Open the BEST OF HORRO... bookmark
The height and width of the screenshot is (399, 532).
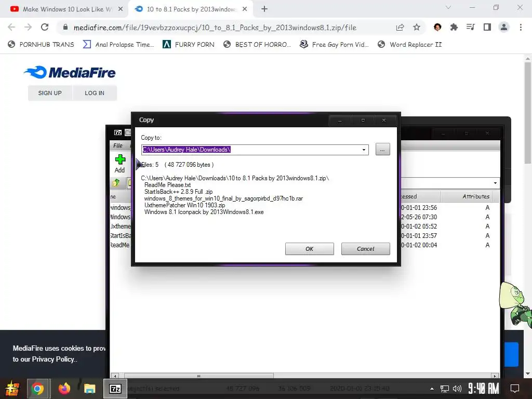click(257, 45)
